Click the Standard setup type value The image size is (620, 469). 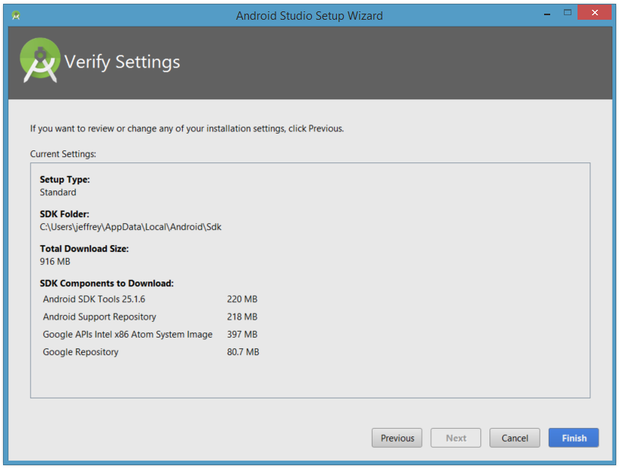pyautogui.click(x=58, y=192)
